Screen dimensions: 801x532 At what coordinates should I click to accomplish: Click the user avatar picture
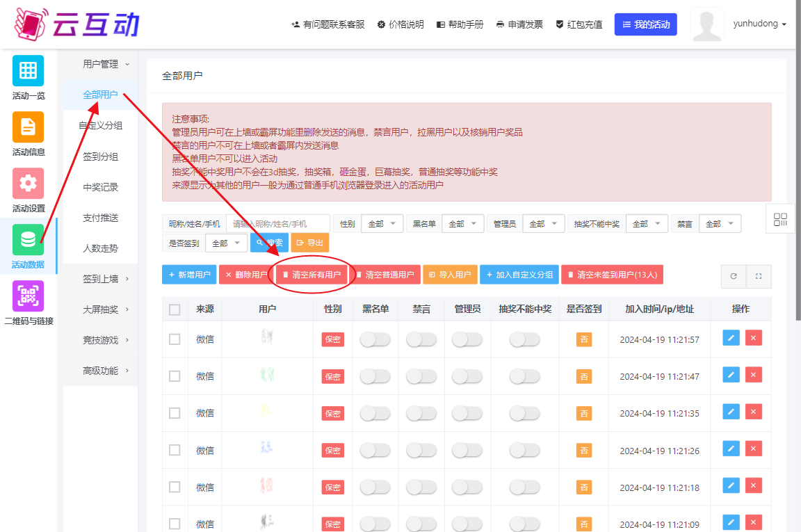[707, 24]
